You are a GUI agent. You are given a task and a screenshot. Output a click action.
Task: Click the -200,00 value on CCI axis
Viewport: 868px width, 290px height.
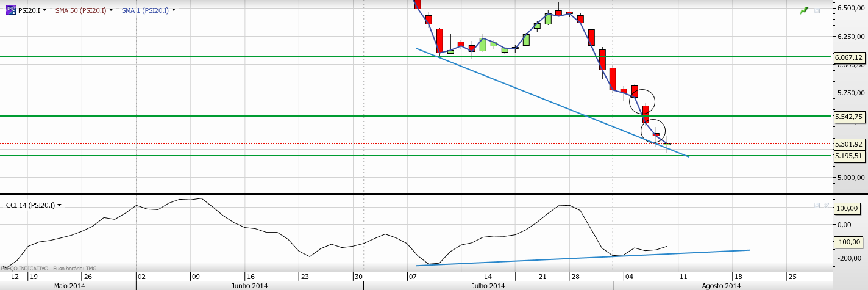[x=848, y=258]
